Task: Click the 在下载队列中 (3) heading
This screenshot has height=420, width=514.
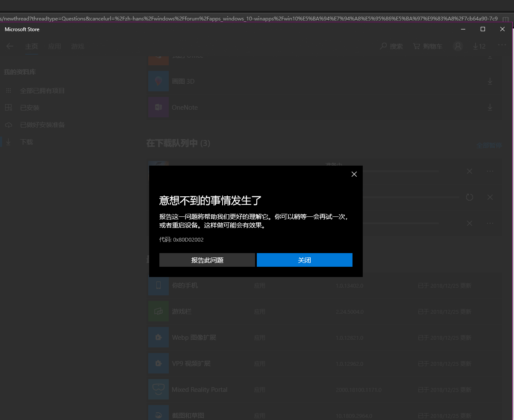Action: [x=178, y=143]
